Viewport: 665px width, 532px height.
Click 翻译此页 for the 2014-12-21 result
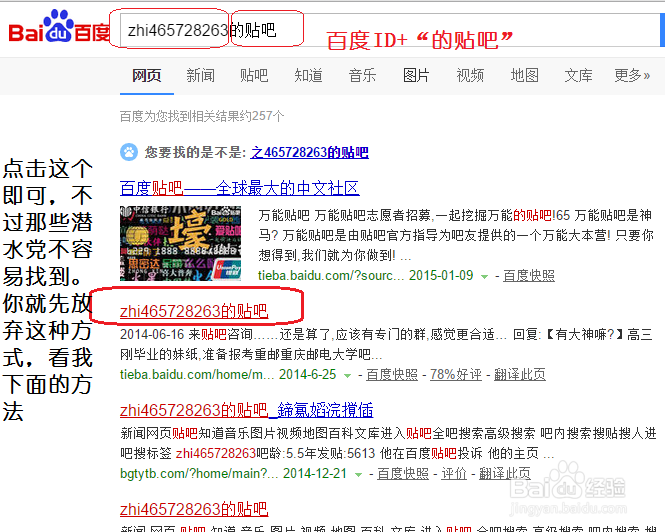pyautogui.click(x=505, y=473)
